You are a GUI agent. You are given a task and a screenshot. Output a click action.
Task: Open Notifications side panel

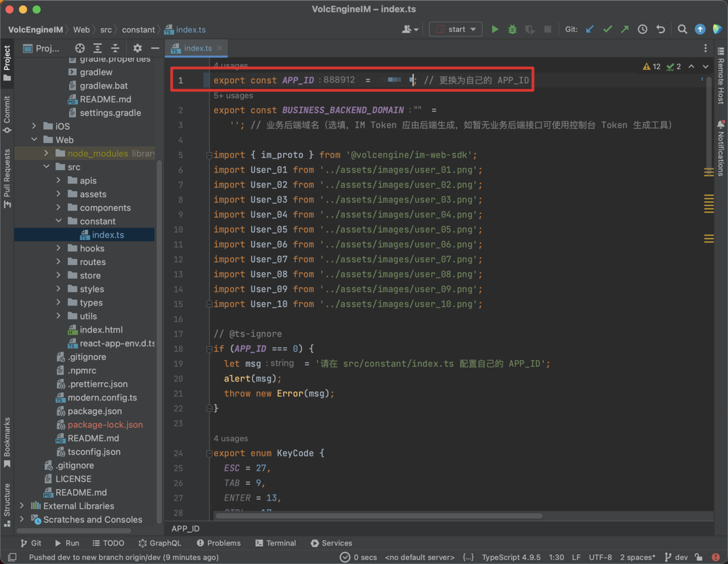(x=720, y=149)
